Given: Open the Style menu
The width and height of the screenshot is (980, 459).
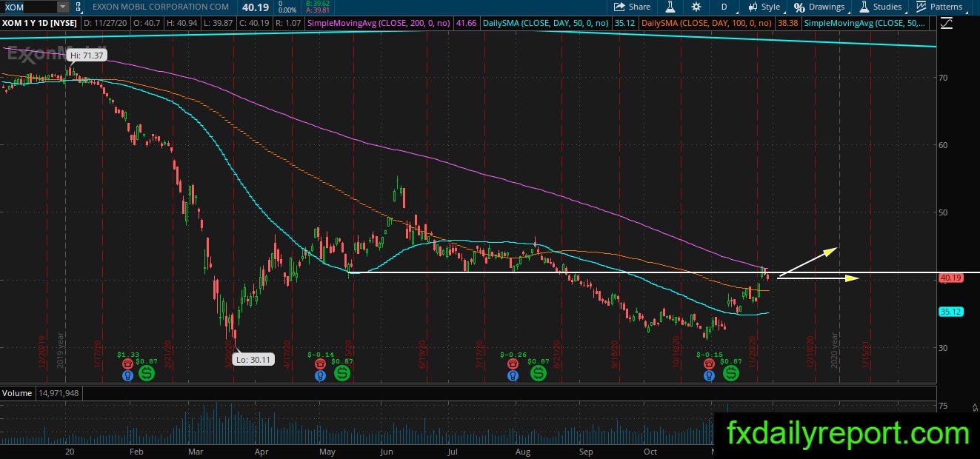Looking at the screenshot, I should (763, 7).
